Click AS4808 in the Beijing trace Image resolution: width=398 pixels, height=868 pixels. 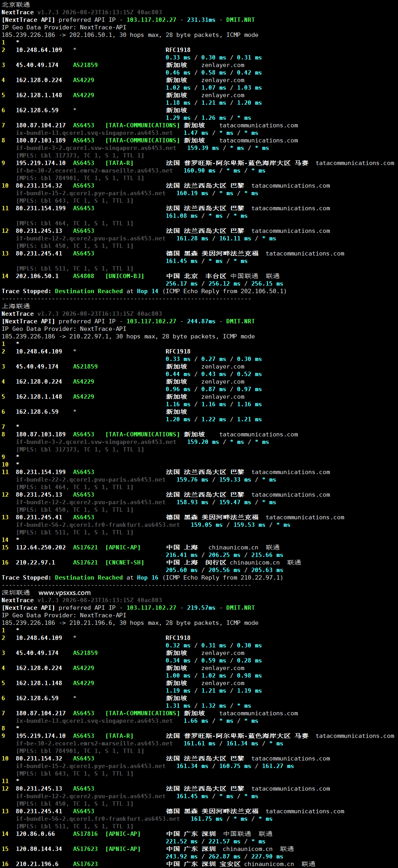pos(84,276)
